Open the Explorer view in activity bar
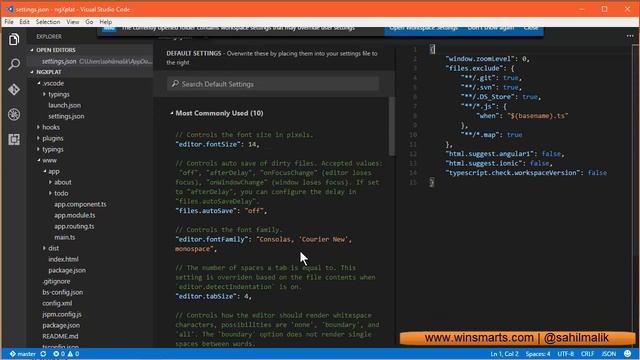The image size is (640, 360). click(x=14, y=40)
